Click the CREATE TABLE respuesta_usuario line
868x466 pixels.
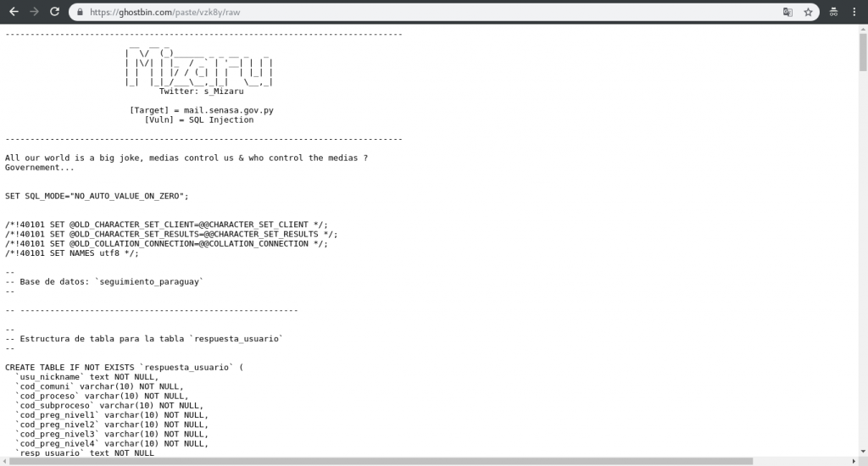(124, 368)
